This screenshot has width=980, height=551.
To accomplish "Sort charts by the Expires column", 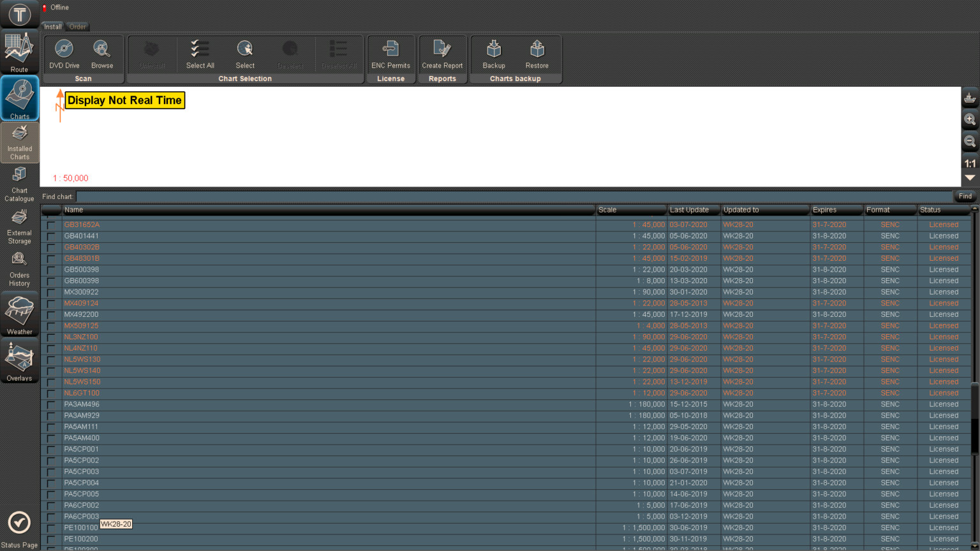I will pyautogui.click(x=836, y=210).
